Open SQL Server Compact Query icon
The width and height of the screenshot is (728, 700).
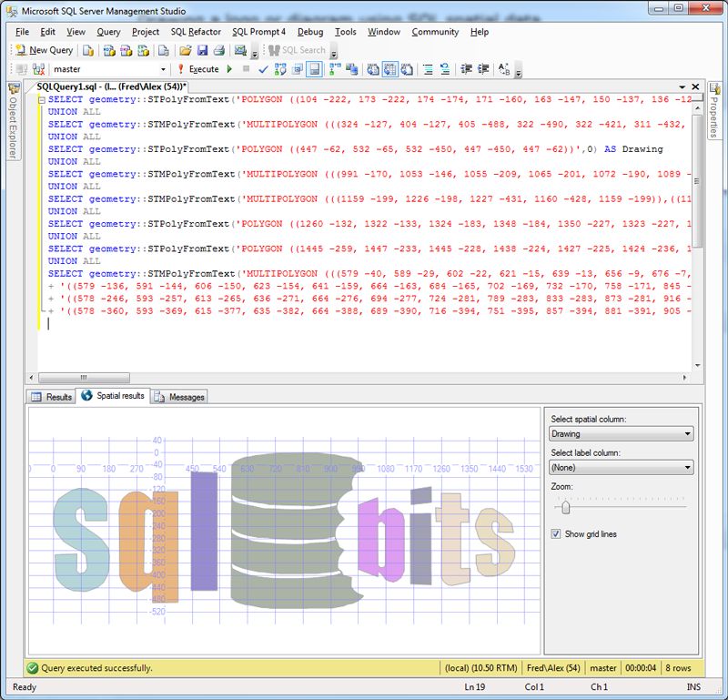[x=164, y=50]
